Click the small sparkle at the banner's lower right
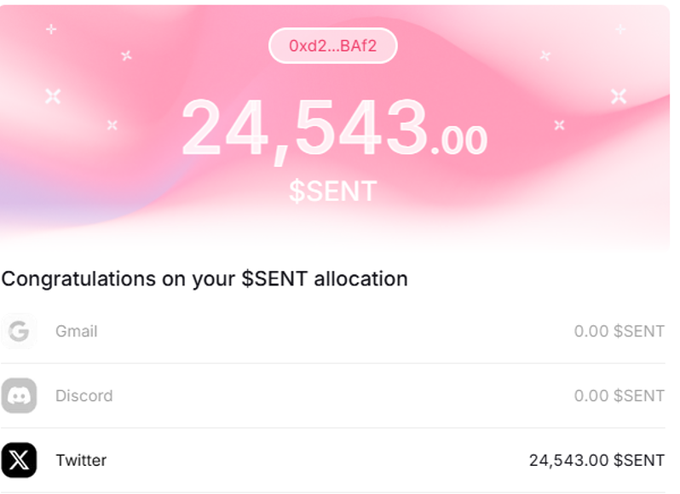The image size is (680, 494). tap(559, 125)
